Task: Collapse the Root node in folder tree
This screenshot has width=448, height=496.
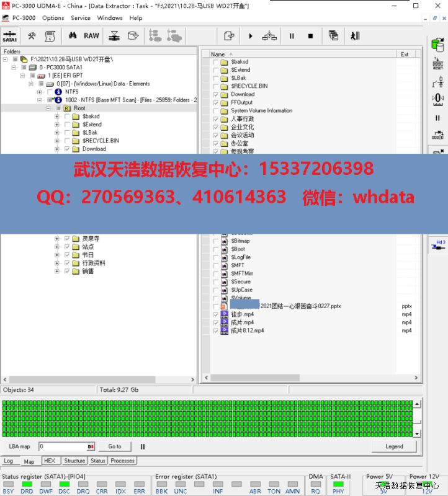Action: point(48,108)
